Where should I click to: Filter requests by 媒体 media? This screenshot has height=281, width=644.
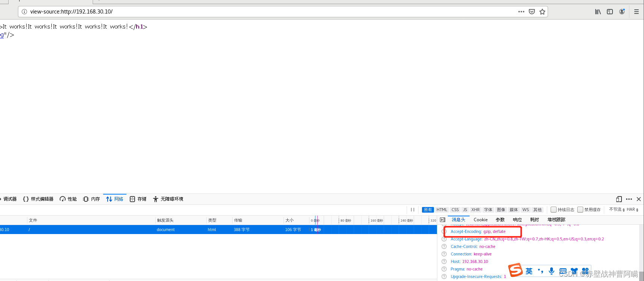[x=514, y=210]
